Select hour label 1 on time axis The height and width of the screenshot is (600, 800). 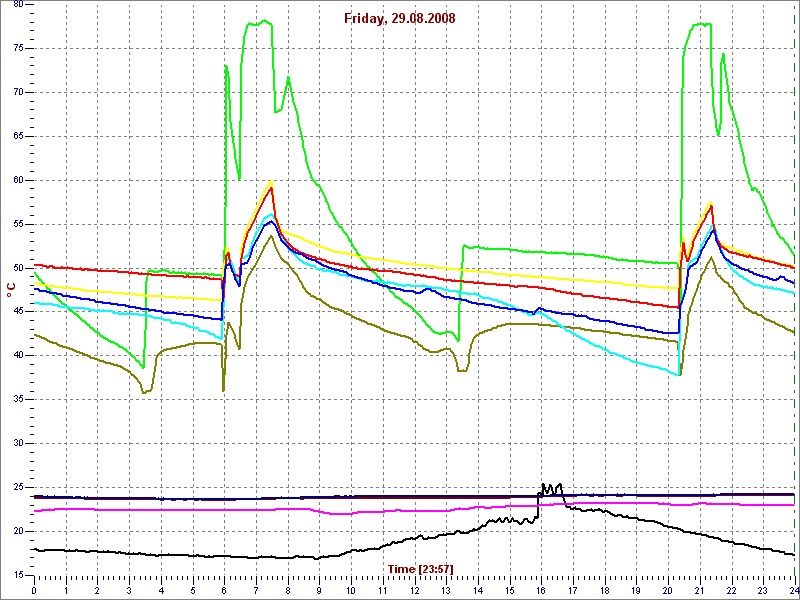coord(66,592)
